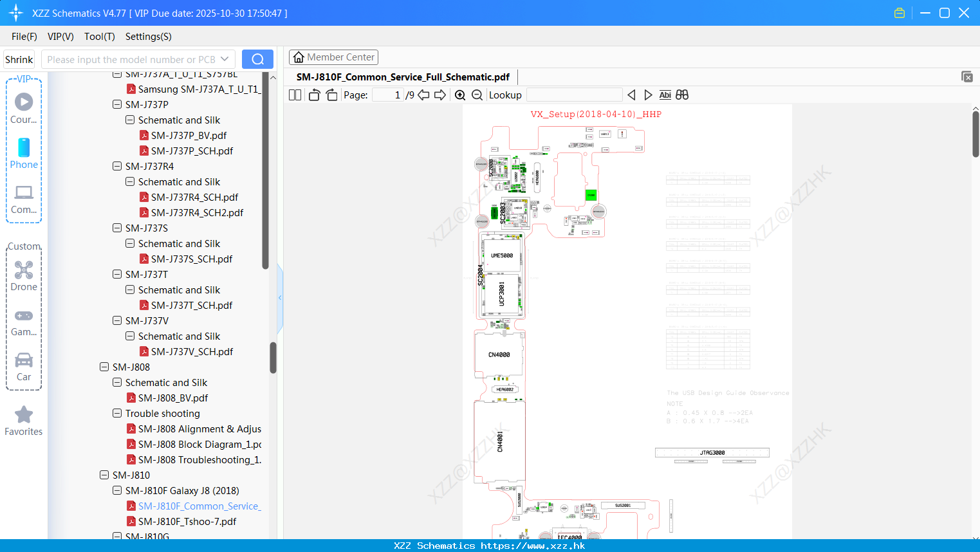Viewport: 980px width, 552px height.
Task: Click the blue search button
Action: point(257,59)
